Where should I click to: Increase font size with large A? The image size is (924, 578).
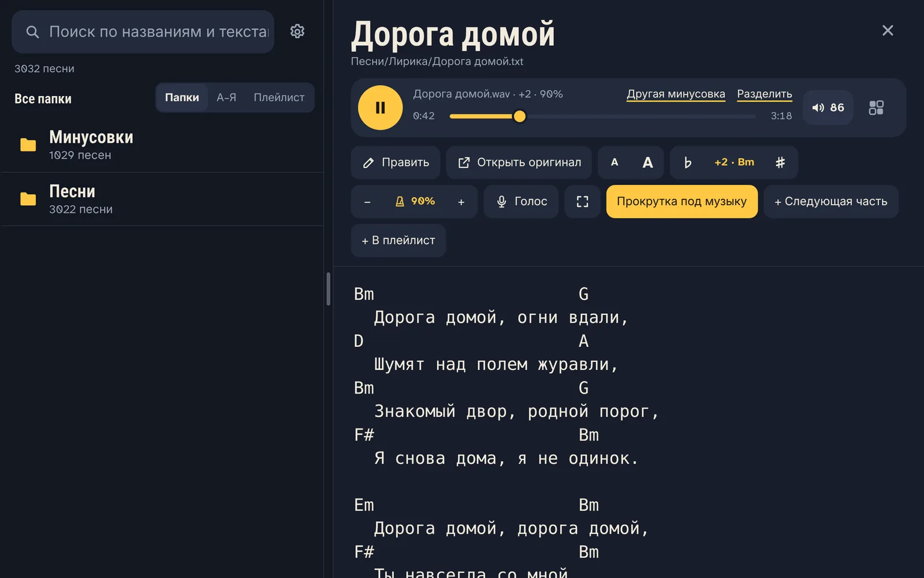point(648,162)
